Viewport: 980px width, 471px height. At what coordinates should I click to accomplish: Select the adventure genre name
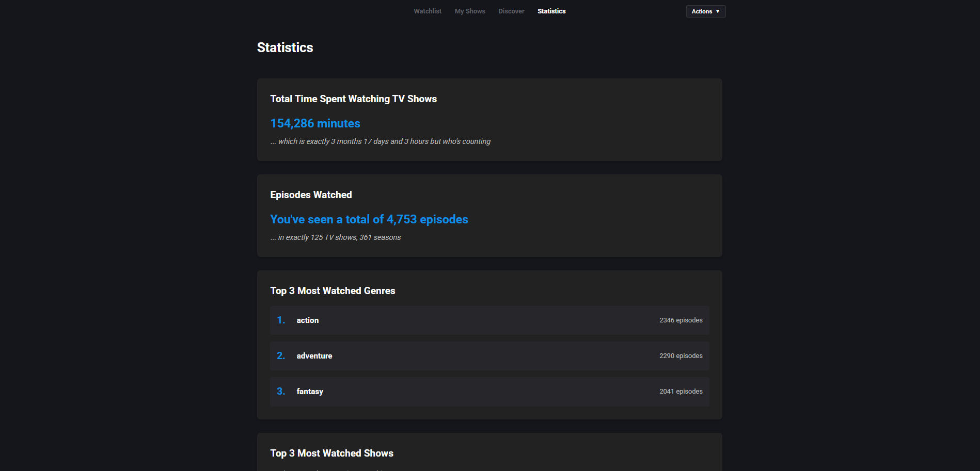pos(314,356)
